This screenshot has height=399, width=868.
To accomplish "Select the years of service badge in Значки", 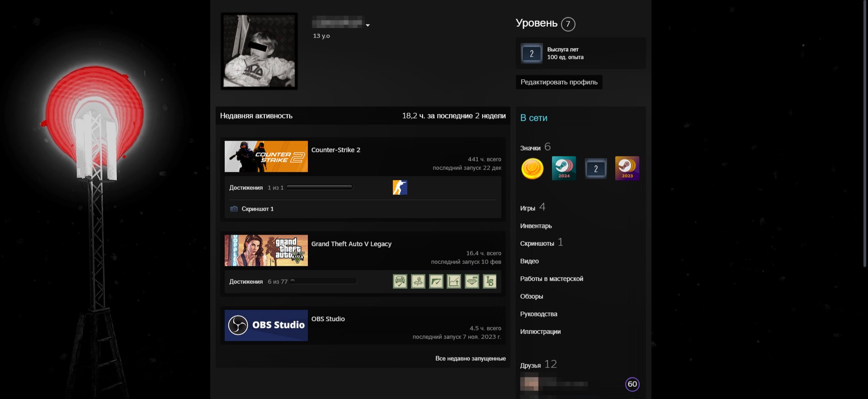I will click(x=595, y=169).
